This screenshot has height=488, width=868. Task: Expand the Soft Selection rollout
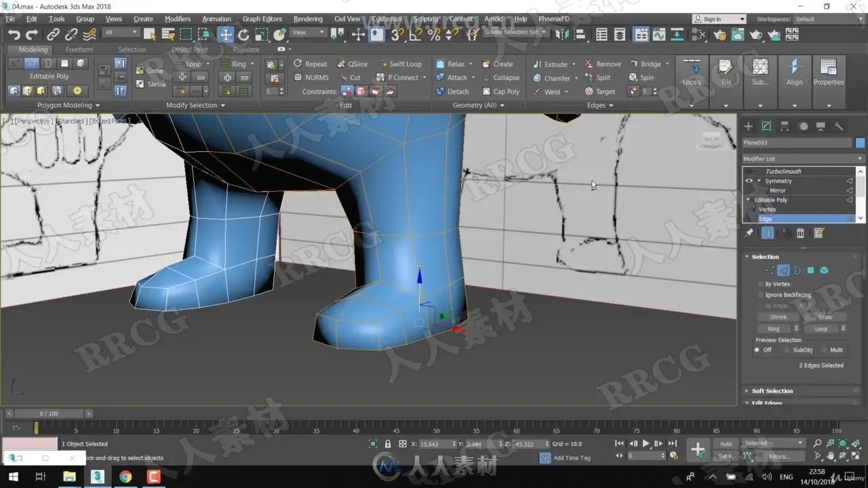[x=772, y=391]
